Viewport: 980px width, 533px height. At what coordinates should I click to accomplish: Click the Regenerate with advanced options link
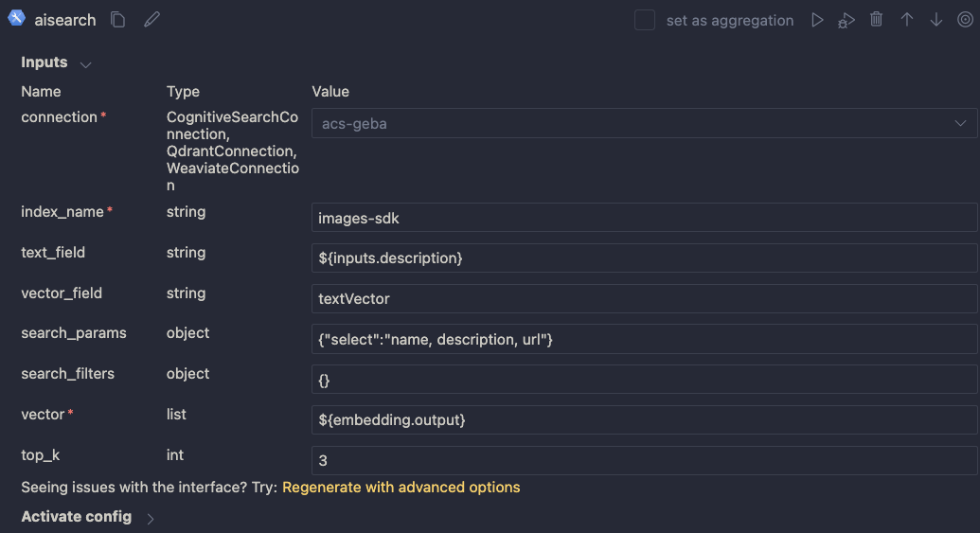point(401,488)
